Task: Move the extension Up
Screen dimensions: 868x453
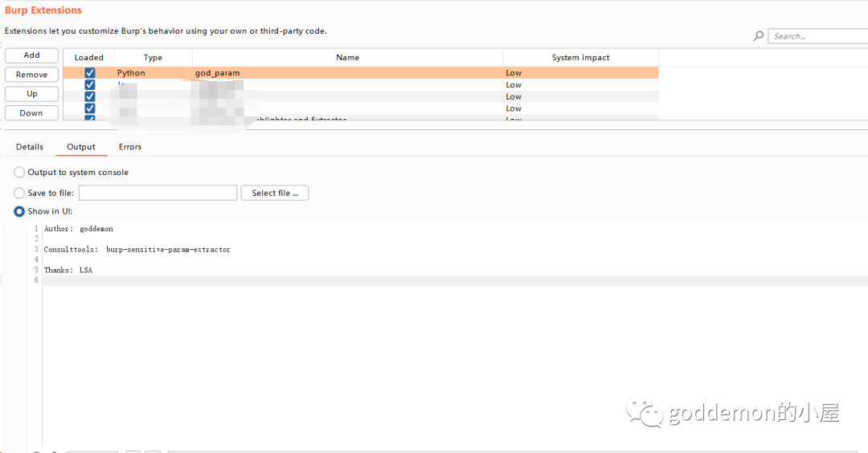Action: tap(31, 94)
